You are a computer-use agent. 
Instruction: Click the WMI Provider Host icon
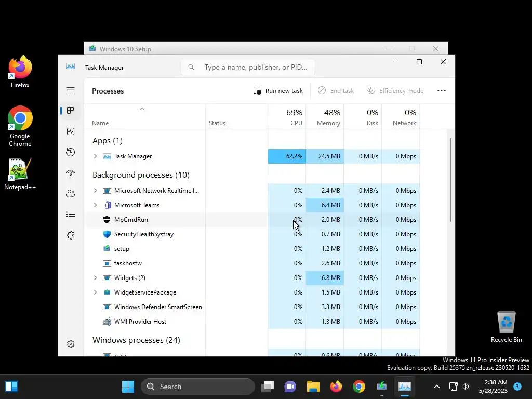pos(107,321)
